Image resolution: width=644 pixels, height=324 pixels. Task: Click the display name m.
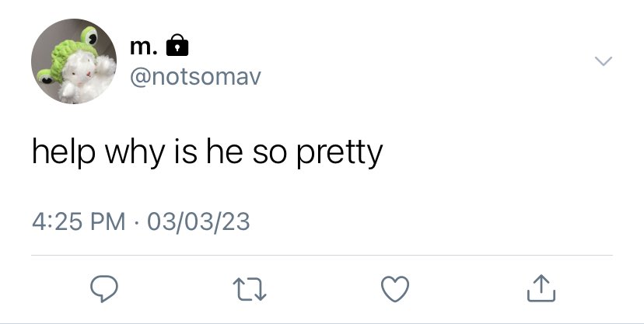143,47
